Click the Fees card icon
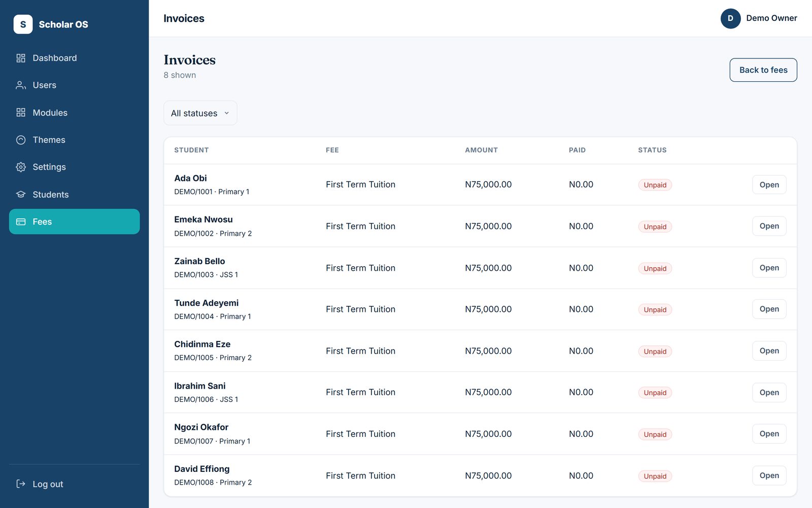 [x=21, y=221]
